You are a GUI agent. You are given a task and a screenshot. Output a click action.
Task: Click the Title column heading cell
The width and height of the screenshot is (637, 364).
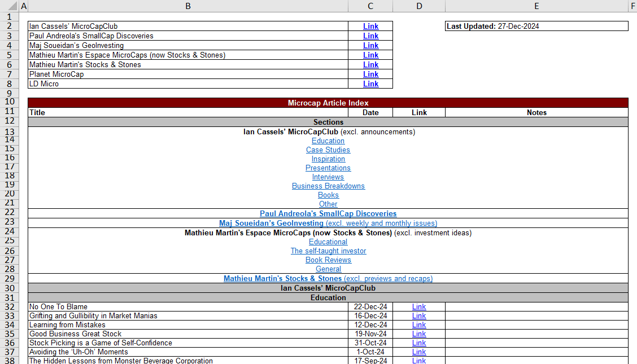[188, 112]
